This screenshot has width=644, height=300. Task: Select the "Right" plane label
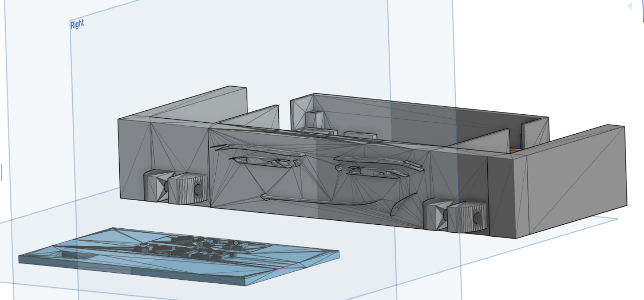point(77,25)
